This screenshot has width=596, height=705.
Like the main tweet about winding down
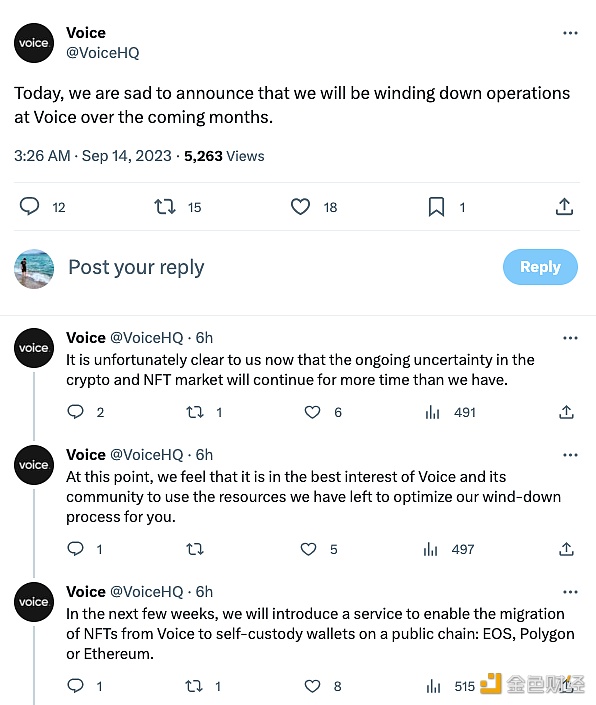300,207
